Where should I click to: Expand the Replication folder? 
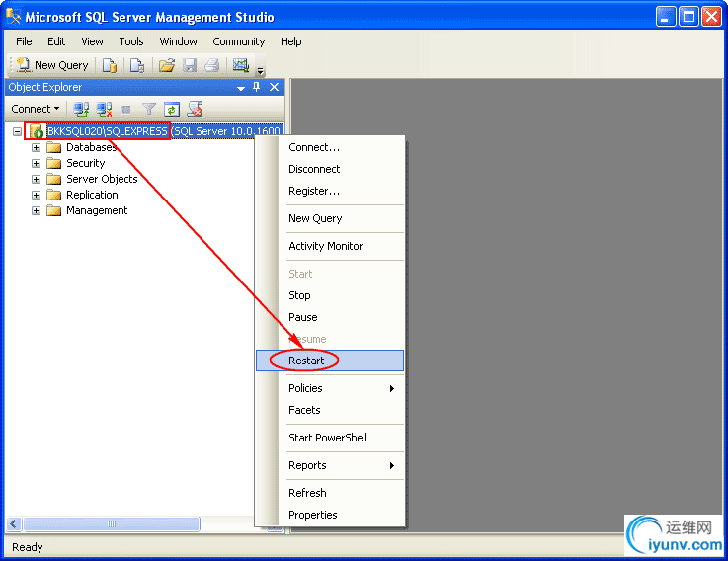pos(36,195)
